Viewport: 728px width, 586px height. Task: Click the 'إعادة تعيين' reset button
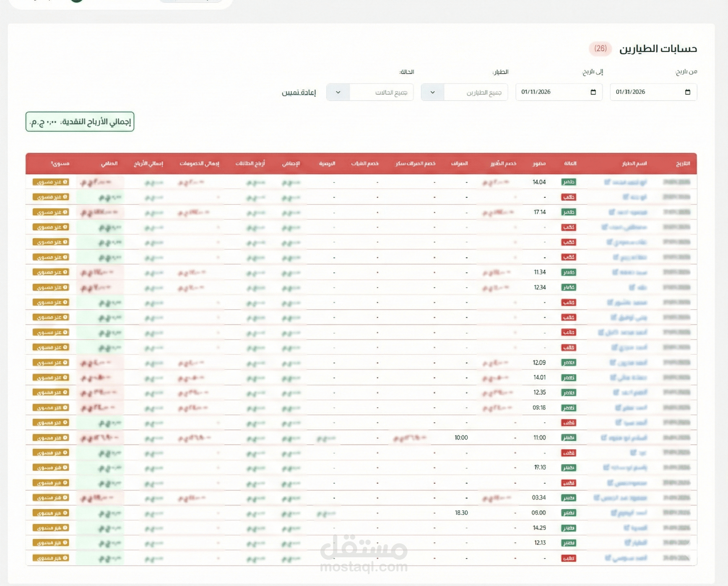(299, 93)
